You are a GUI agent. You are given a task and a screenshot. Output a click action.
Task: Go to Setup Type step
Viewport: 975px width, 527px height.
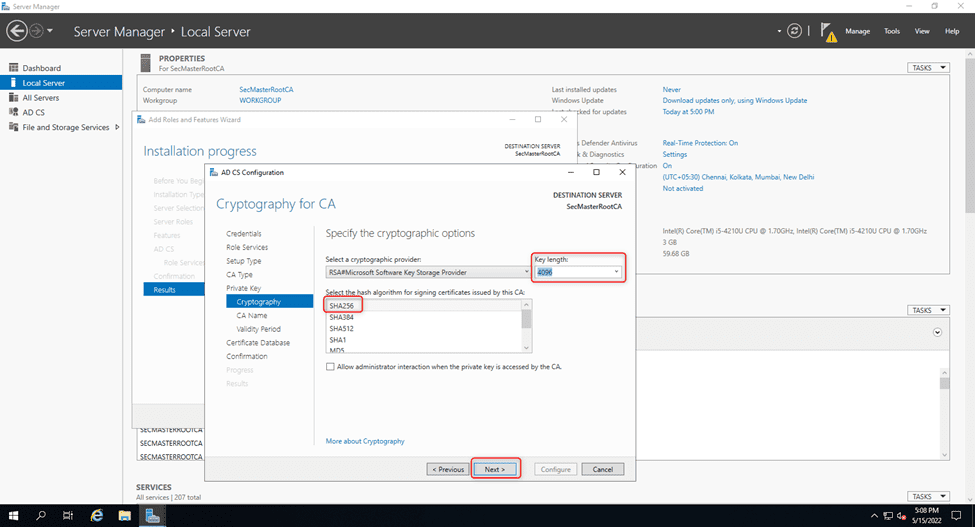click(x=244, y=261)
